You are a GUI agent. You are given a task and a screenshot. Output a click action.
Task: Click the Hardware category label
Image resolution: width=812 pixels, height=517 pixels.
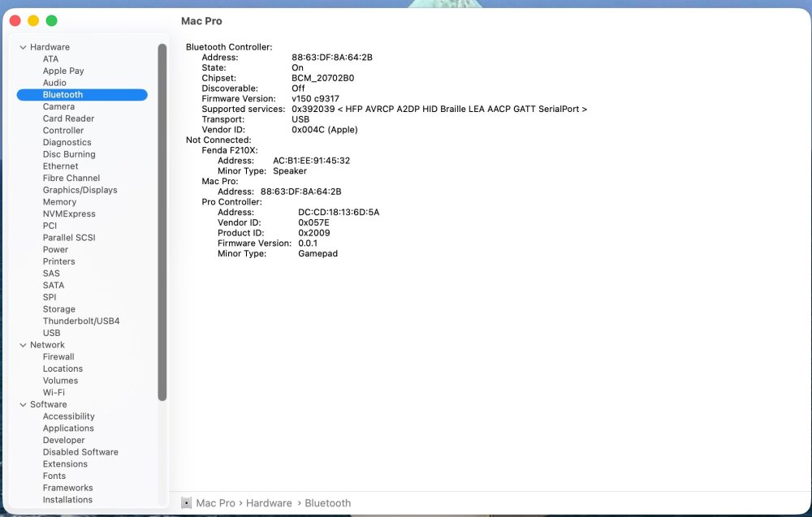click(x=50, y=47)
